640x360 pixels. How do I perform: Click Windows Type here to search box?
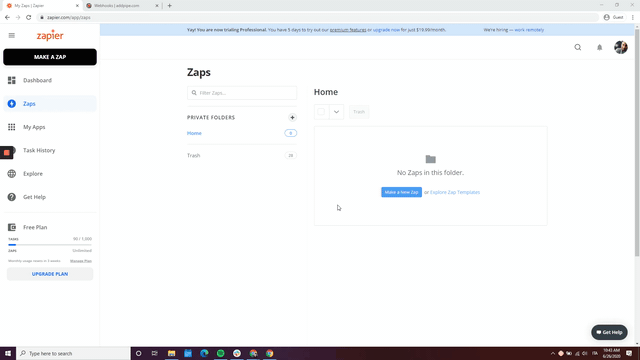(x=73, y=353)
